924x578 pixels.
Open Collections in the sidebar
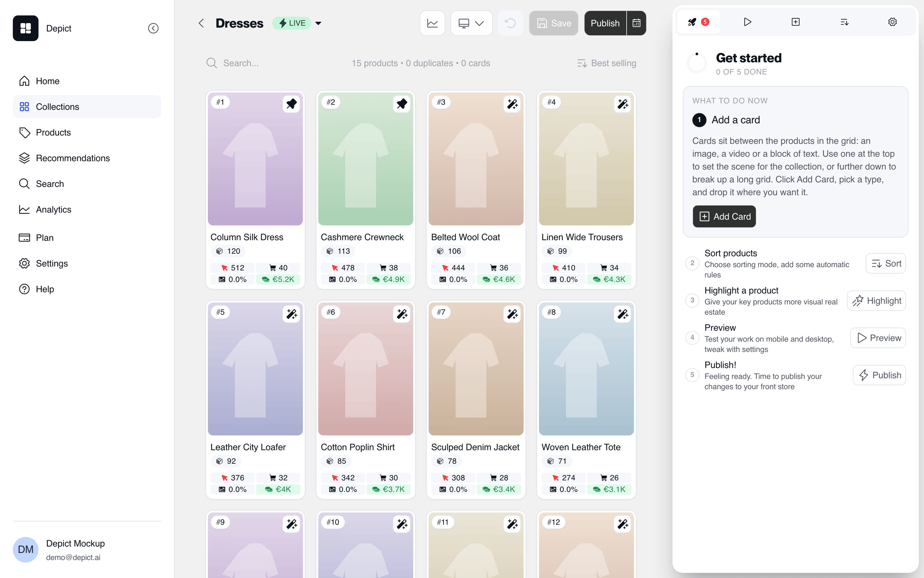pos(87,107)
